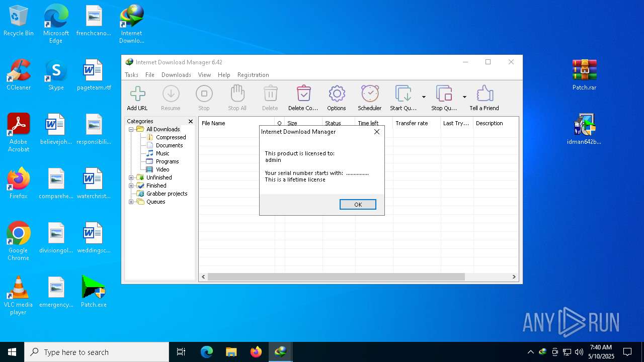Open the Registration menu
This screenshot has width=644, height=362.
click(253, 75)
